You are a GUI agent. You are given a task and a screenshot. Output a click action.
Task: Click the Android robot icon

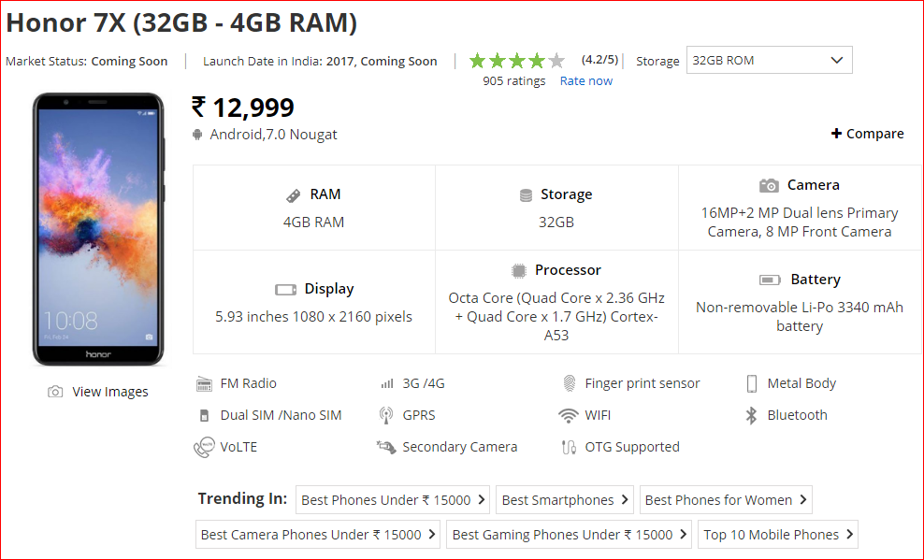(197, 135)
